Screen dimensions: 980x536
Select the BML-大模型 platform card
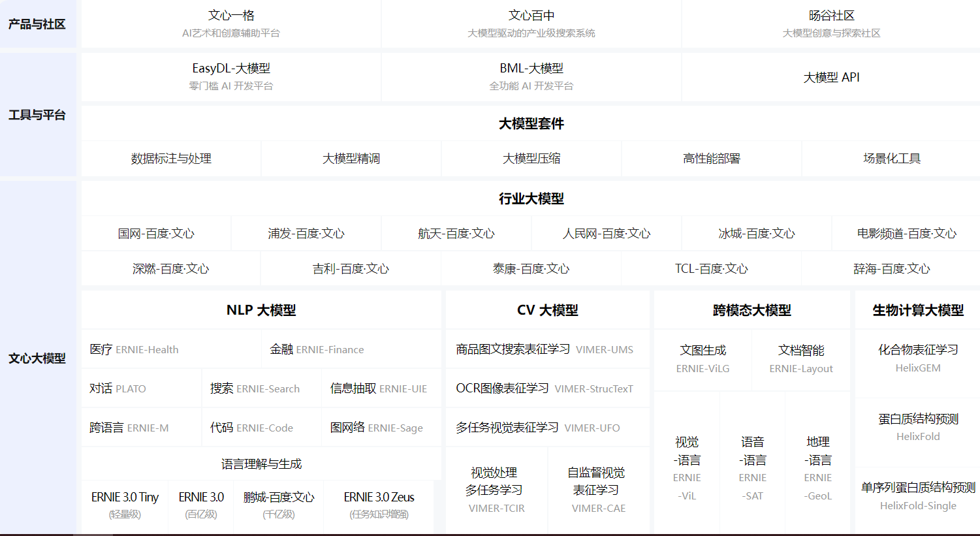(531, 77)
